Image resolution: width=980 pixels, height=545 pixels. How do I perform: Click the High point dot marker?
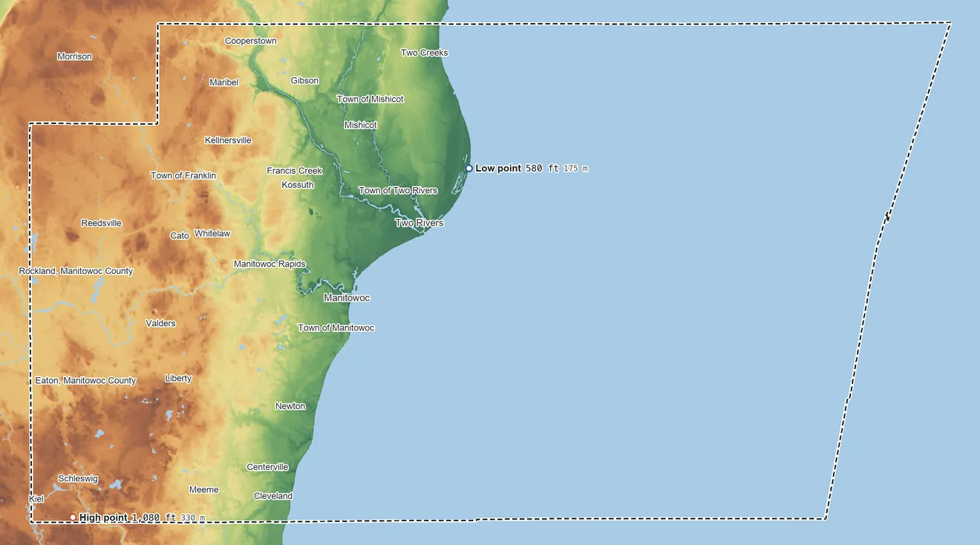point(73,518)
